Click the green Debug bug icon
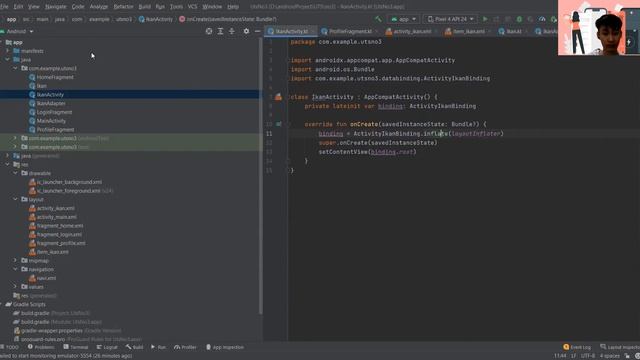Viewport: 640px width, 360px height. click(x=519, y=19)
